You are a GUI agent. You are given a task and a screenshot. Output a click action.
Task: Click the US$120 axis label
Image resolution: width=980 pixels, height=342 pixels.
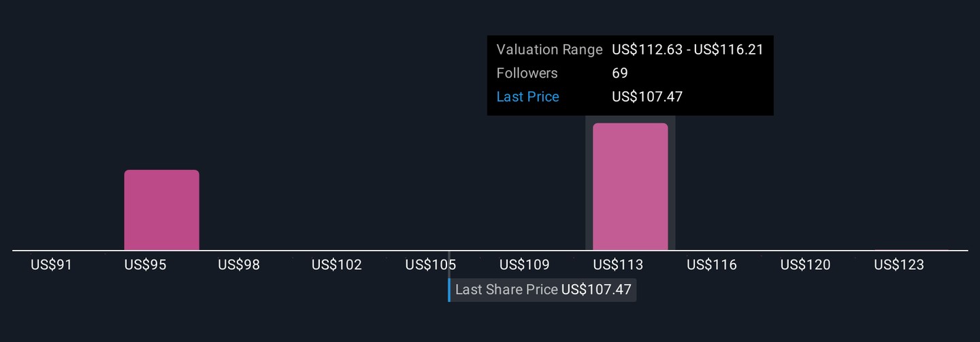pos(805,265)
